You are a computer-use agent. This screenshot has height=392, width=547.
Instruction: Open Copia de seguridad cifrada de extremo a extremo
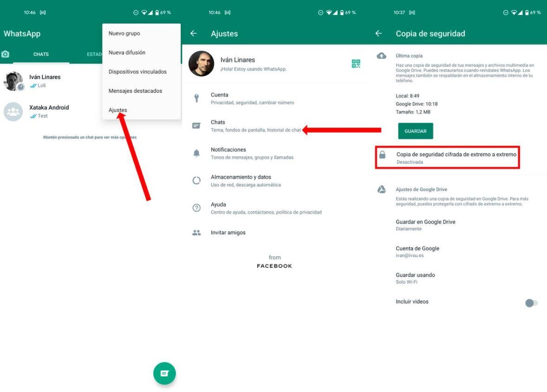pyautogui.click(x=447, y=158)
